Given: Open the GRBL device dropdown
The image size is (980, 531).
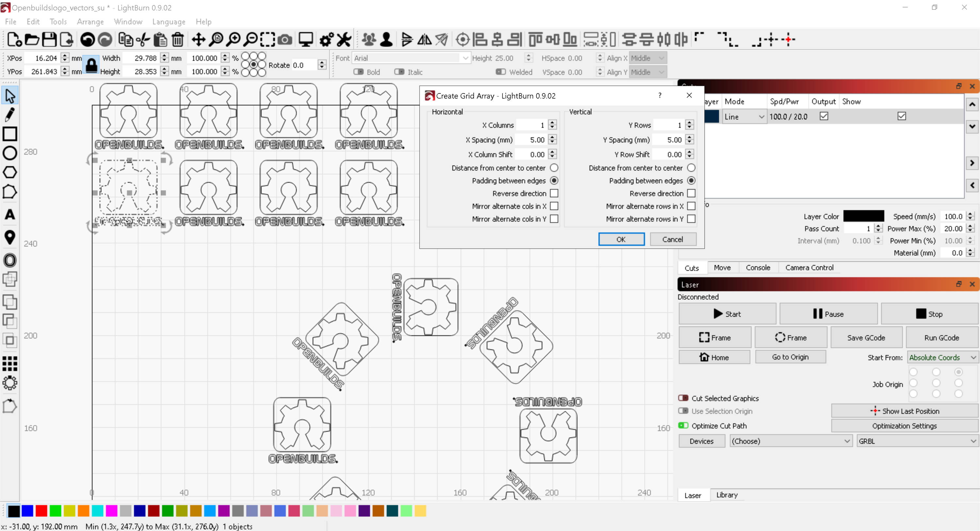Looking at the screenshot, I should click(x=917, y=441).
